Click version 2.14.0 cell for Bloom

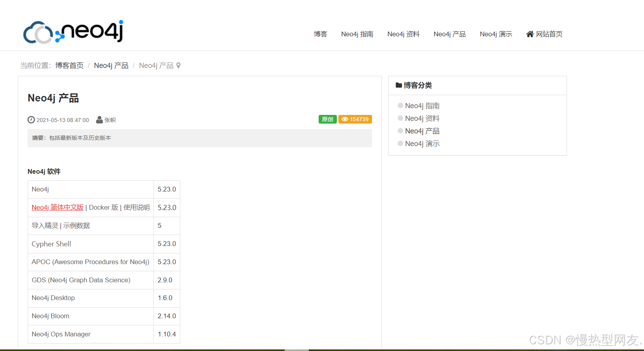click(167, 316)
